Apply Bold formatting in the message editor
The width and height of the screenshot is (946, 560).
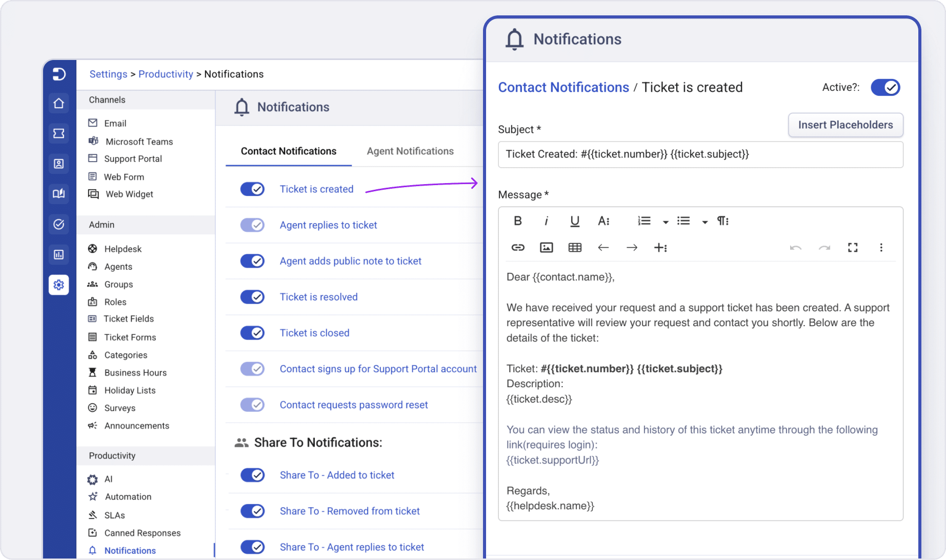point(517,221)
